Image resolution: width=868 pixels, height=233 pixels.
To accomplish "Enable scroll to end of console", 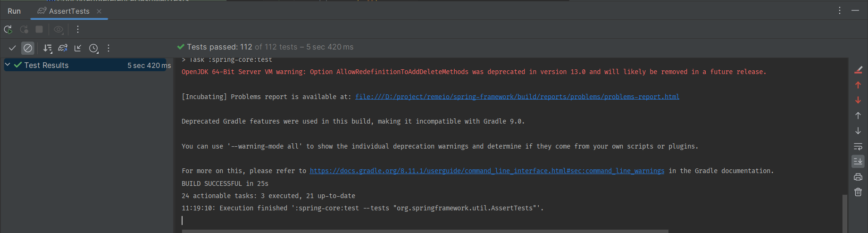I will (858, 161).
